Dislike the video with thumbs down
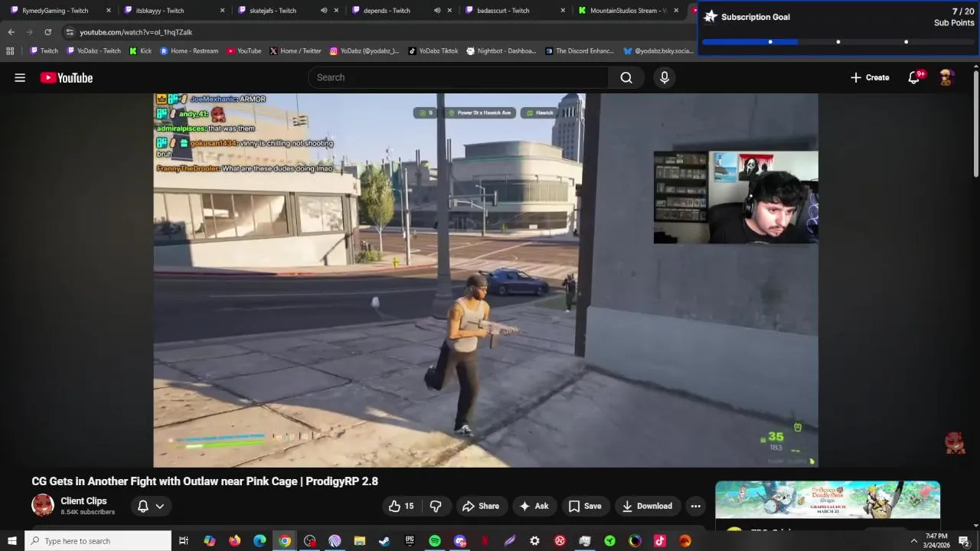980x551 pixels. coord(436,506)
